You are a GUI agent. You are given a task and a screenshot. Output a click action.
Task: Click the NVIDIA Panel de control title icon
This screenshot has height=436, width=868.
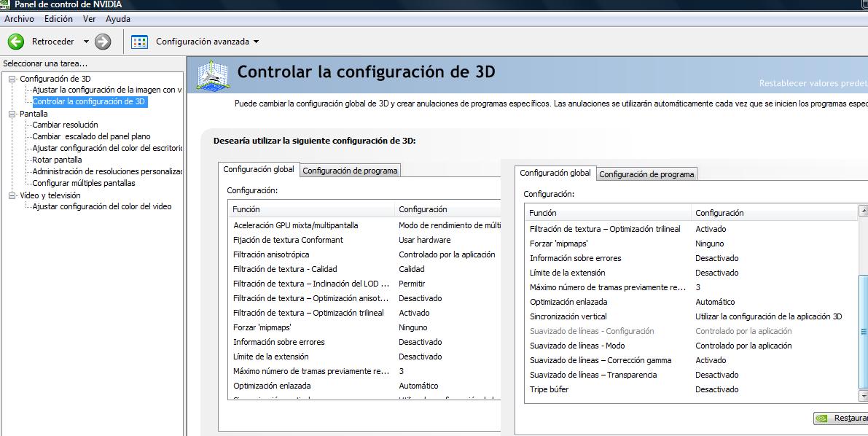click(x=7, y=4)
